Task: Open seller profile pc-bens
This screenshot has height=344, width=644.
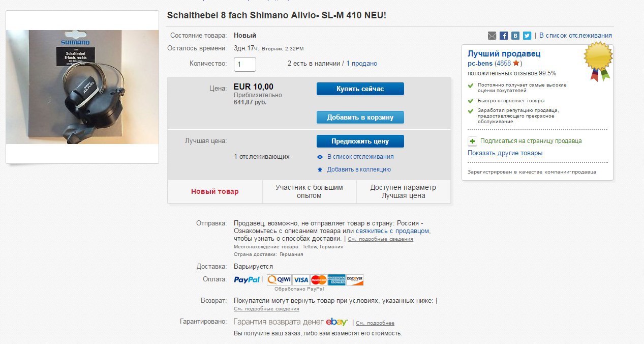Action: tap(480, 64)
